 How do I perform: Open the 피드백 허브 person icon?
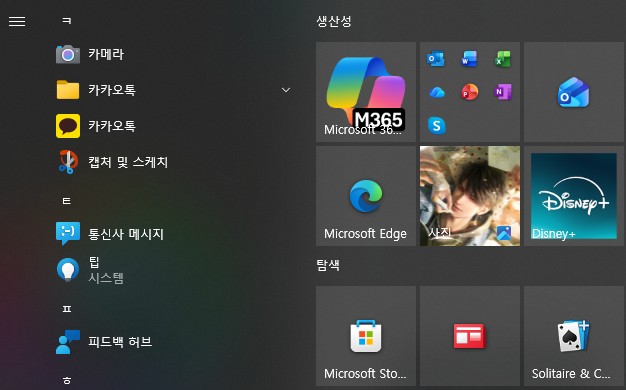click(68, 342)
